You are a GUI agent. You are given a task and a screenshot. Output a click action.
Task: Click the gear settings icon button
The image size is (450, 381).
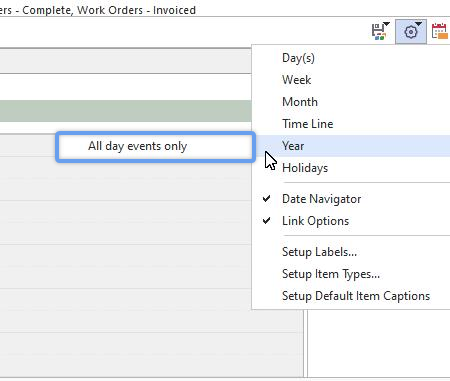point(411,32)
